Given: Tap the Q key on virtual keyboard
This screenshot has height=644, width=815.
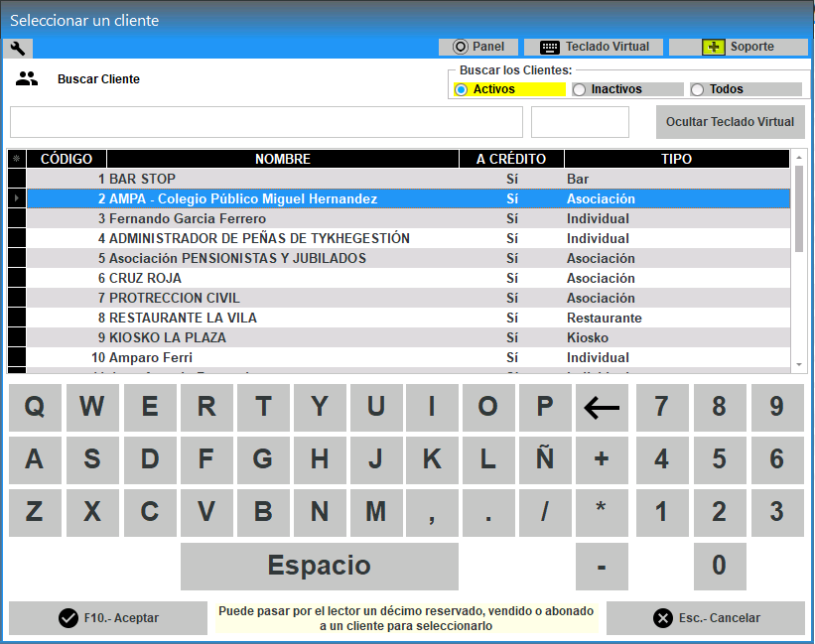Looking at the screenshot, I should point(35,408).
